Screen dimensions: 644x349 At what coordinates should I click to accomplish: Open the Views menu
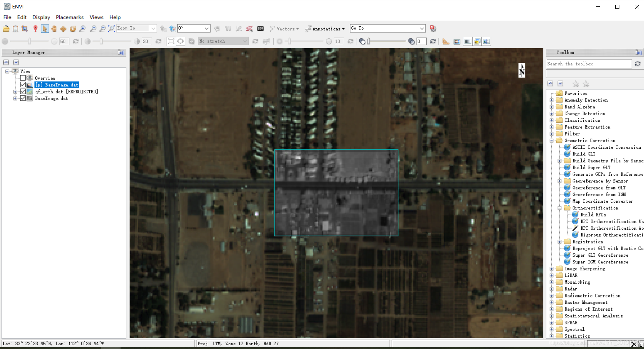coord(96,17)
